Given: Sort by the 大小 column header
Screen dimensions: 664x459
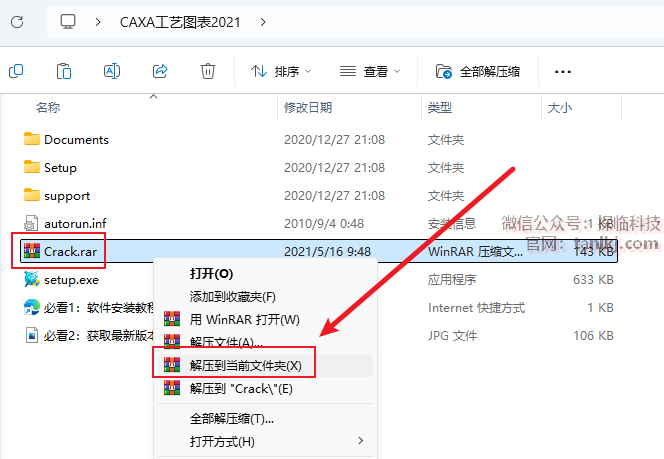Looking at the screenshot, I should (559, 108).
